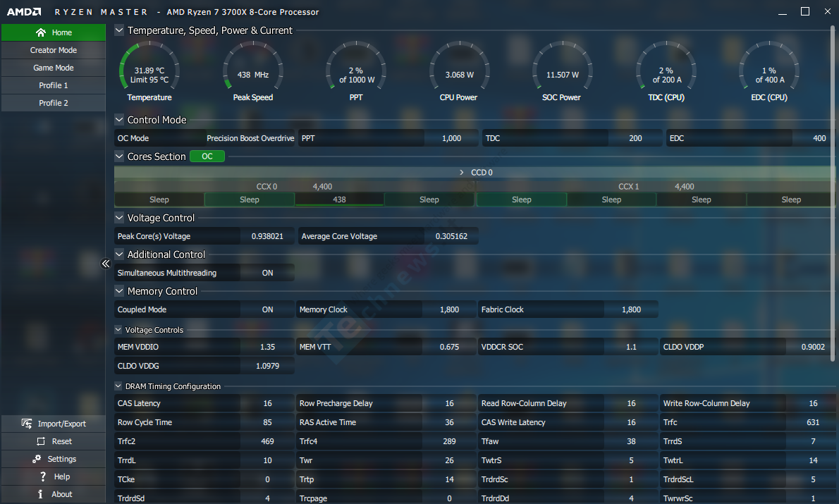
Task: Click the Trfc 631 value
Action: (813, 423)
